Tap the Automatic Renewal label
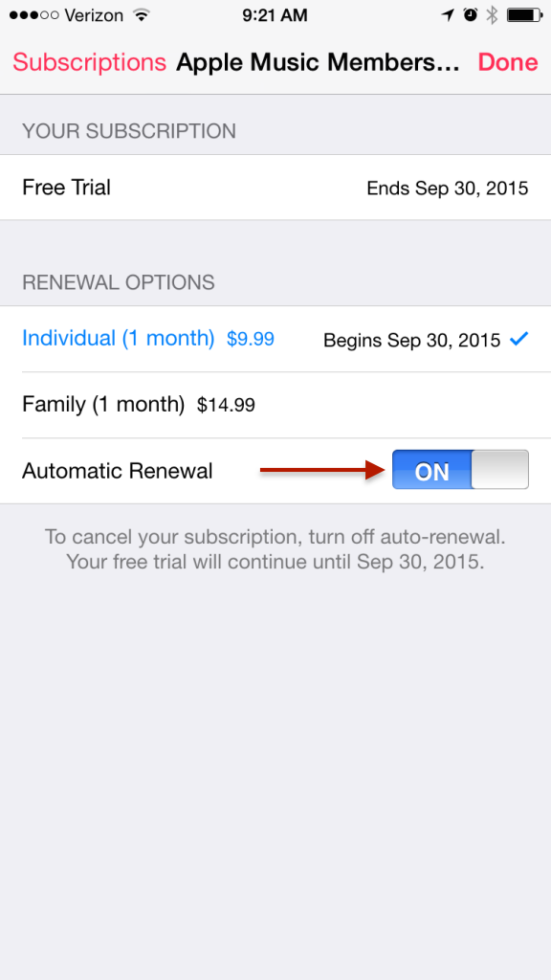Viewport: 551px width, 980px height. [118, 471]
